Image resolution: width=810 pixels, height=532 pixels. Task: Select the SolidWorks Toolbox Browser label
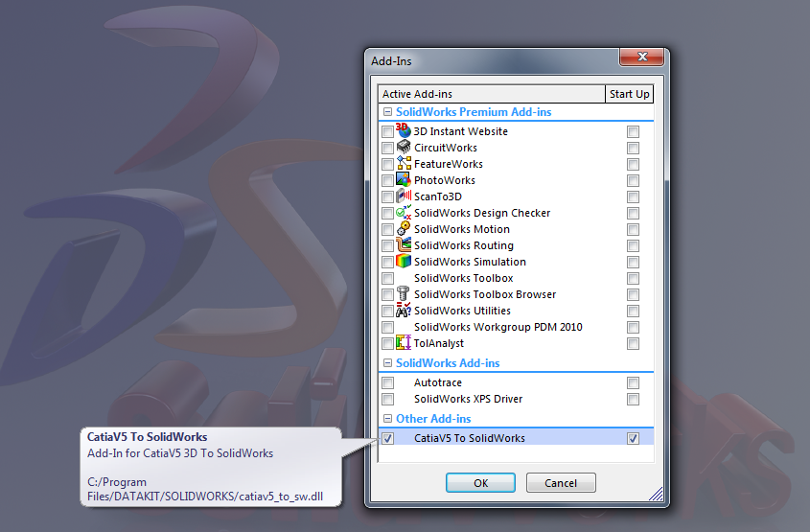coord(485,294)
